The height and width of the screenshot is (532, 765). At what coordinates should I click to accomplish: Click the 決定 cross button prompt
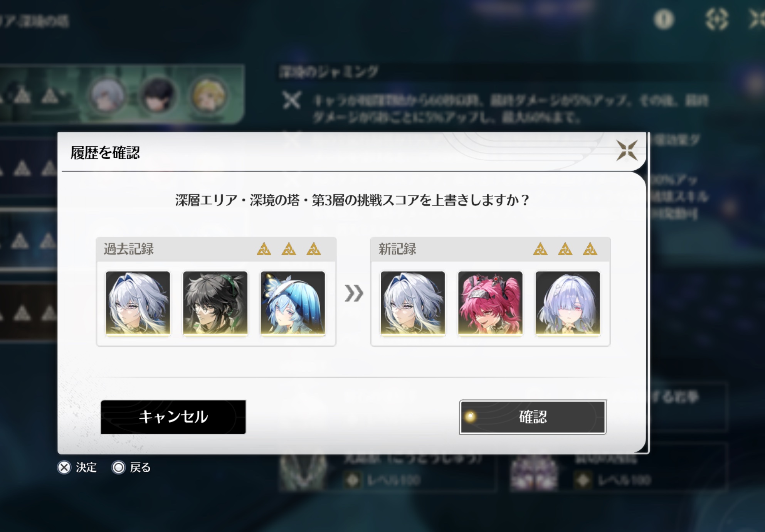[77, 468]
